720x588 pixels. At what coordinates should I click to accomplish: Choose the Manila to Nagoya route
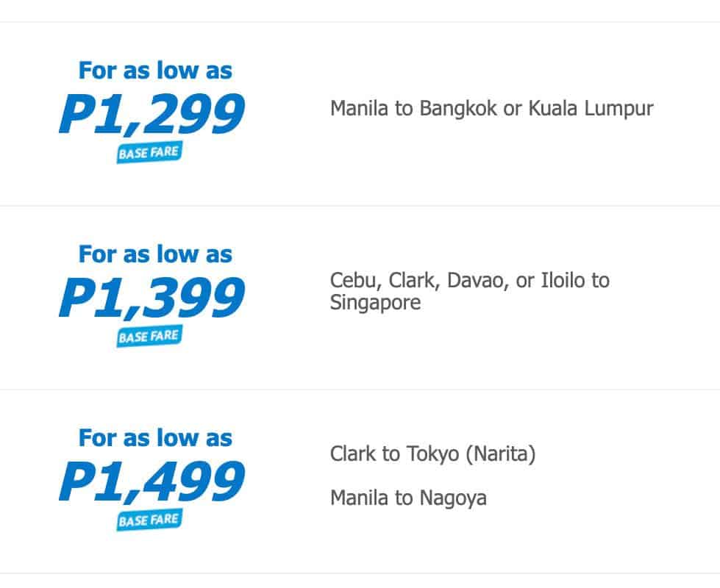tap(408, 498)
